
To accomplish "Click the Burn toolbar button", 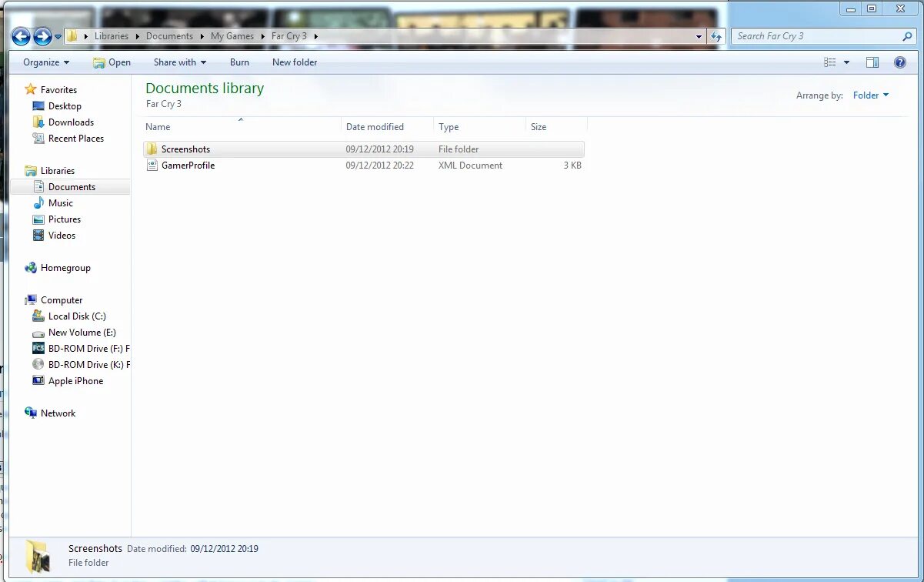I will tap(239, 62).
